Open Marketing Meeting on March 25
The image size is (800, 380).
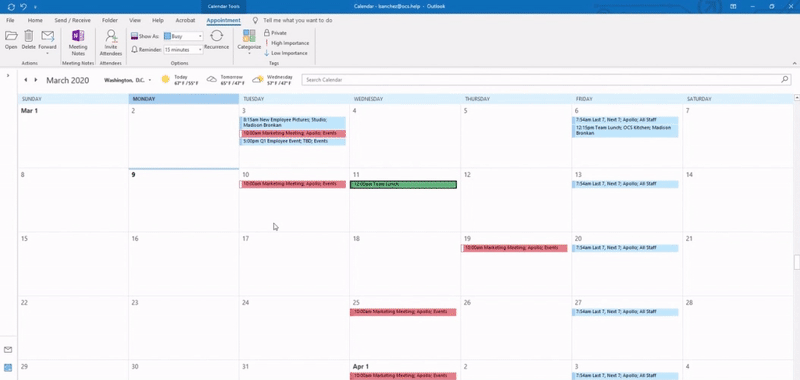(403, 312)
